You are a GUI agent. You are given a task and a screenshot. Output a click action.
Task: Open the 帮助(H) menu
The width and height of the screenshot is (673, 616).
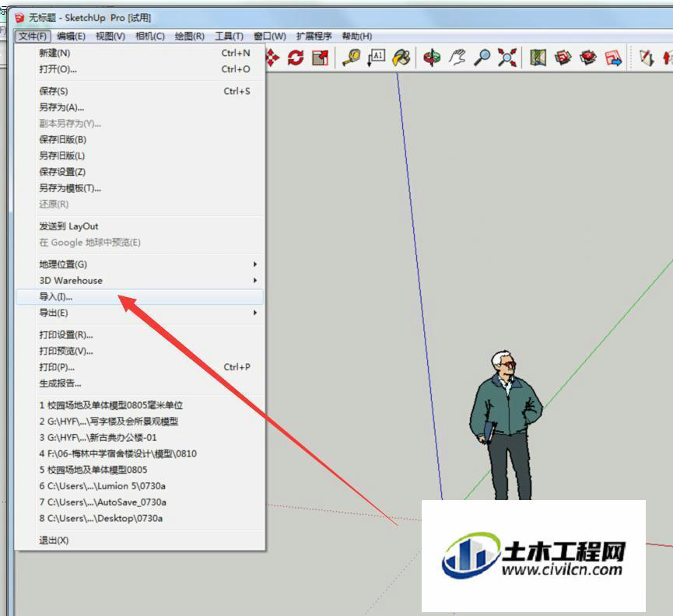click(356, 36)
